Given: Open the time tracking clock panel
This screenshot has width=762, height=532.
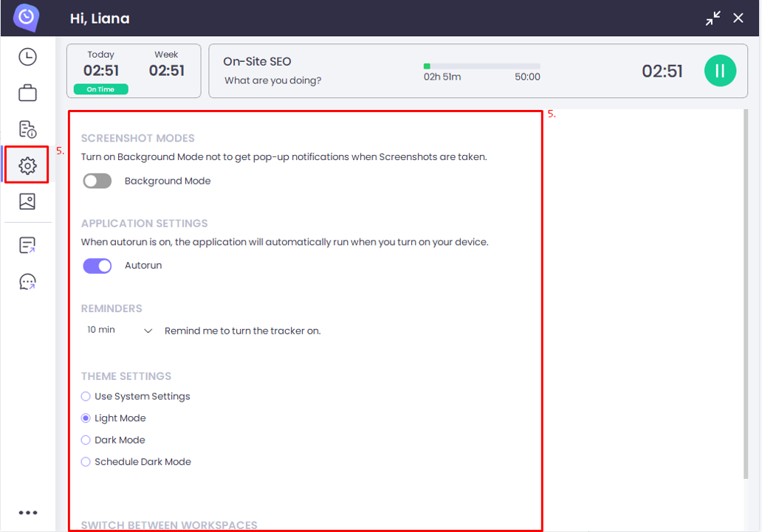Looking at the screenshot, I should (x=27, y=55).
